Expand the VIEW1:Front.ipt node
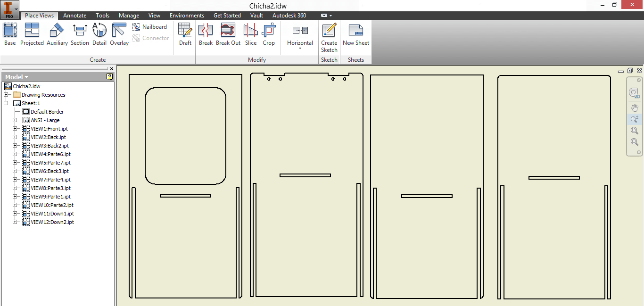The width and height of the screenshot is (644, 306). 15,129
